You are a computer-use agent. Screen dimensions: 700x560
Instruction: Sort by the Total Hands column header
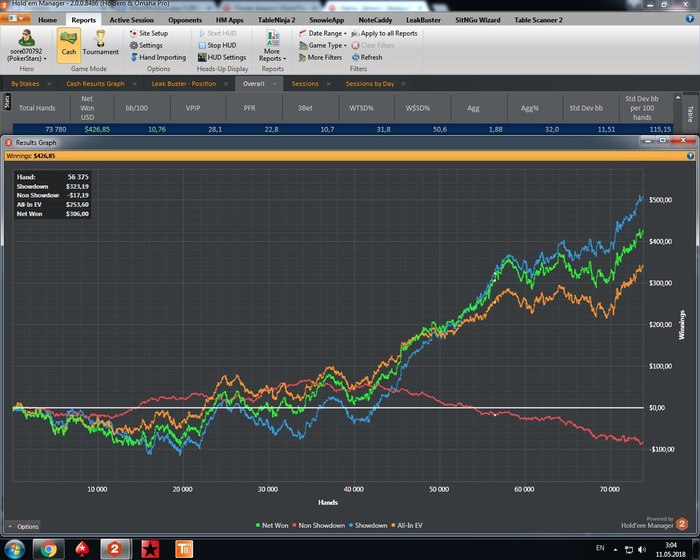[37, 108]
